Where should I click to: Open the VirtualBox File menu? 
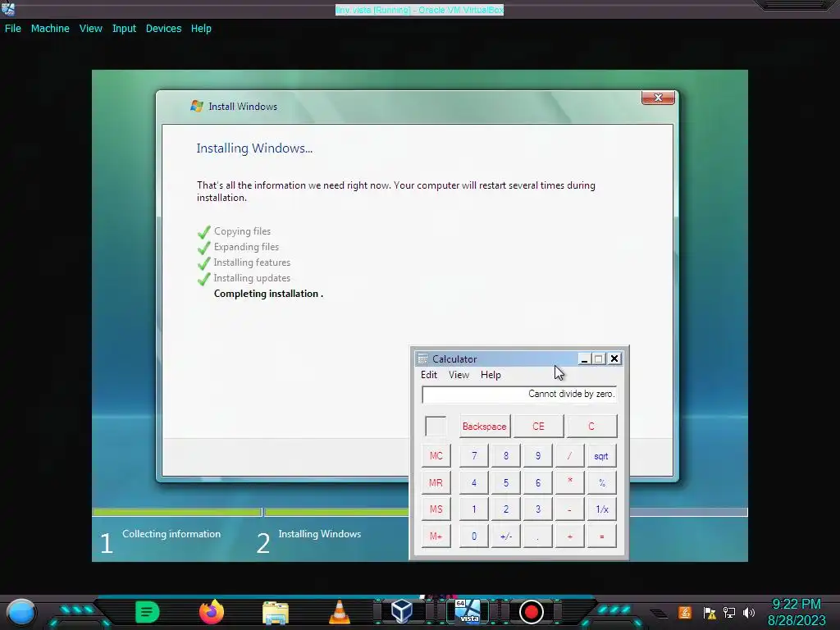coord(13,29)
